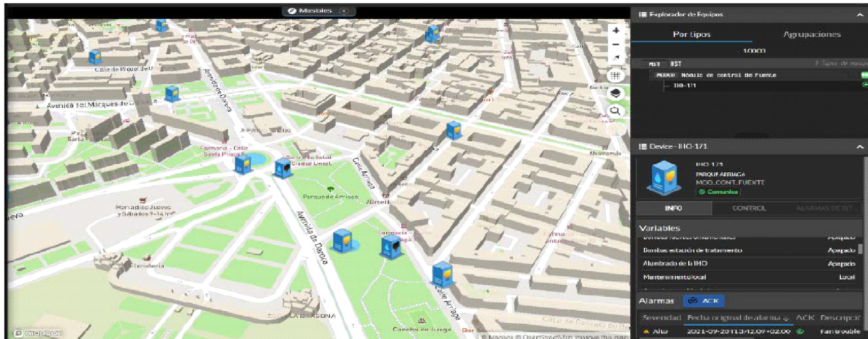Collapse the Device IHO-171 panel
868x339 pixels.
click(860, 147)
